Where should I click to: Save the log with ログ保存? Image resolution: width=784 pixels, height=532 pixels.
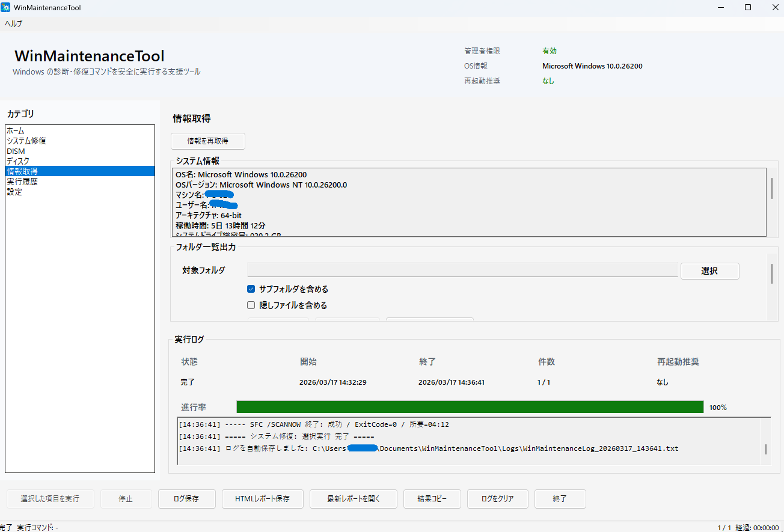point(186,498)
